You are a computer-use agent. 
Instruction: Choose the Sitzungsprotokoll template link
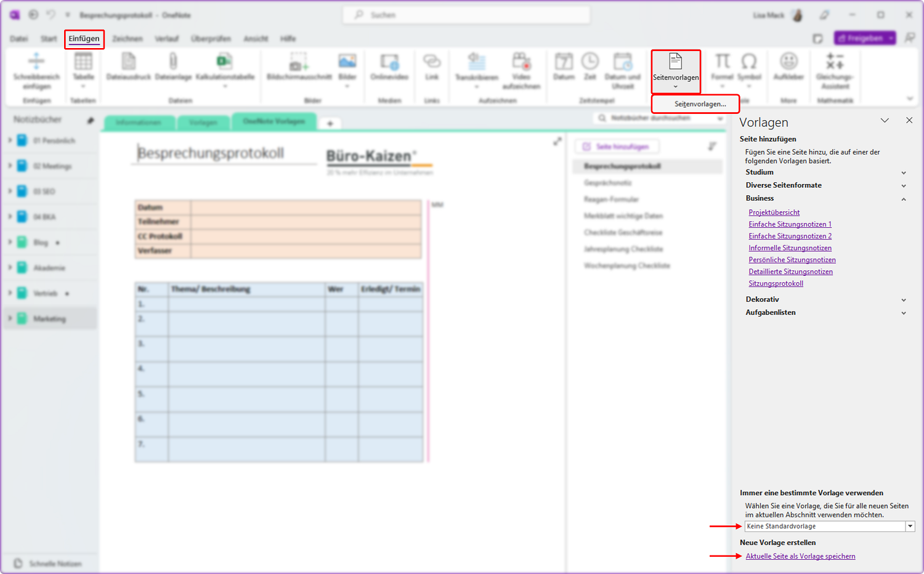point(776,283)
